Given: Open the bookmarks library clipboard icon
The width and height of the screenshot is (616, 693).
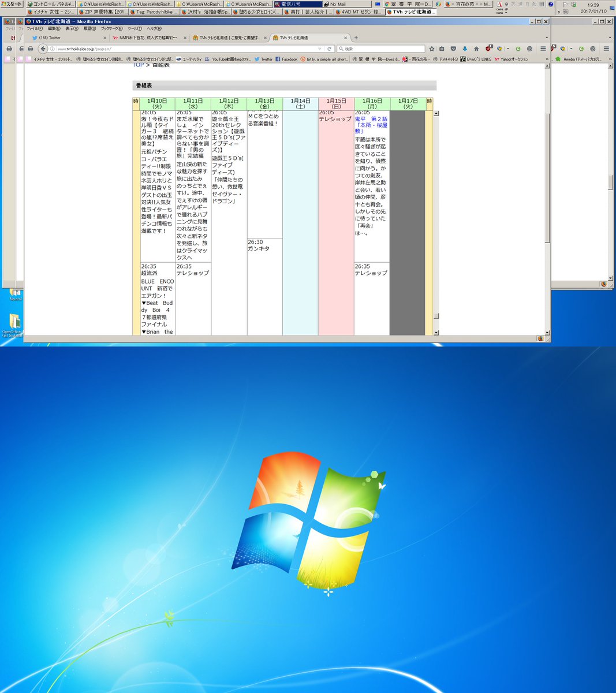Looking at the screenshot, I should point(442,49).
